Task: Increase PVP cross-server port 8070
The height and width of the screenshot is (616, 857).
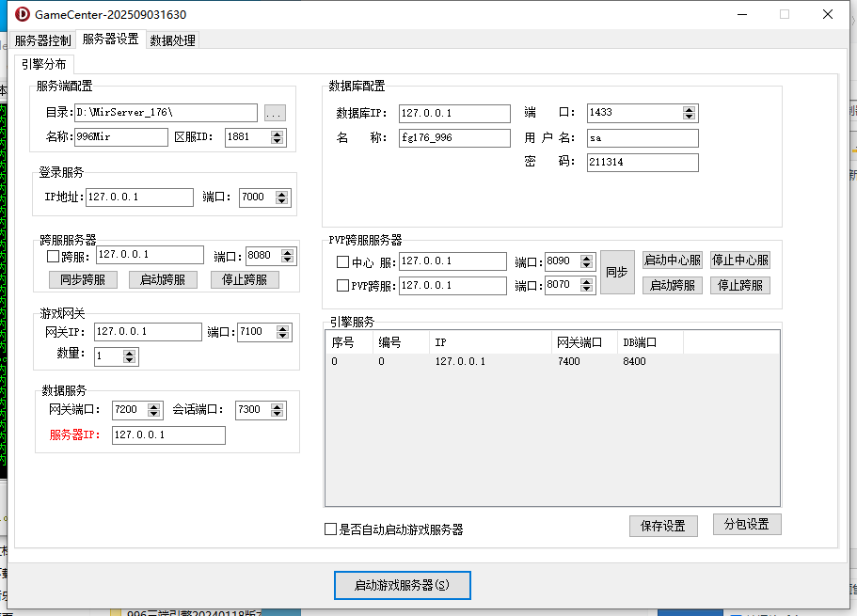Action: 586,282
